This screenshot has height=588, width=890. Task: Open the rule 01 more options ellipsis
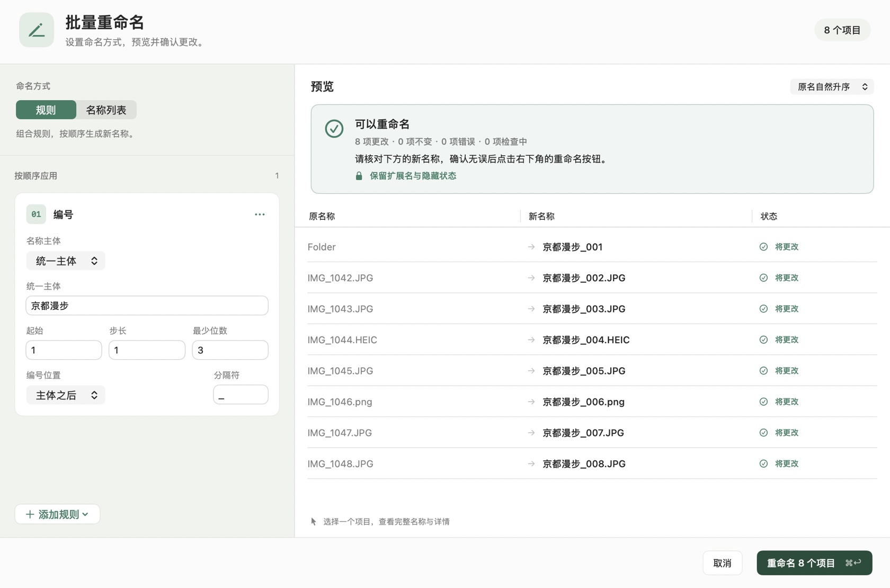click(260, 215)
